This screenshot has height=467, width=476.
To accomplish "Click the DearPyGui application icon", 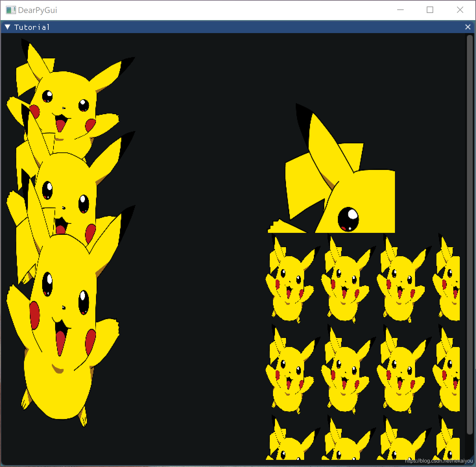I will tap(11, 10).
